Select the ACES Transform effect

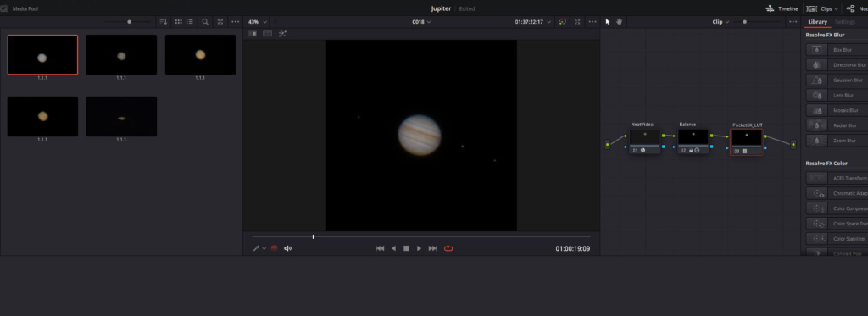coord(837,178)
